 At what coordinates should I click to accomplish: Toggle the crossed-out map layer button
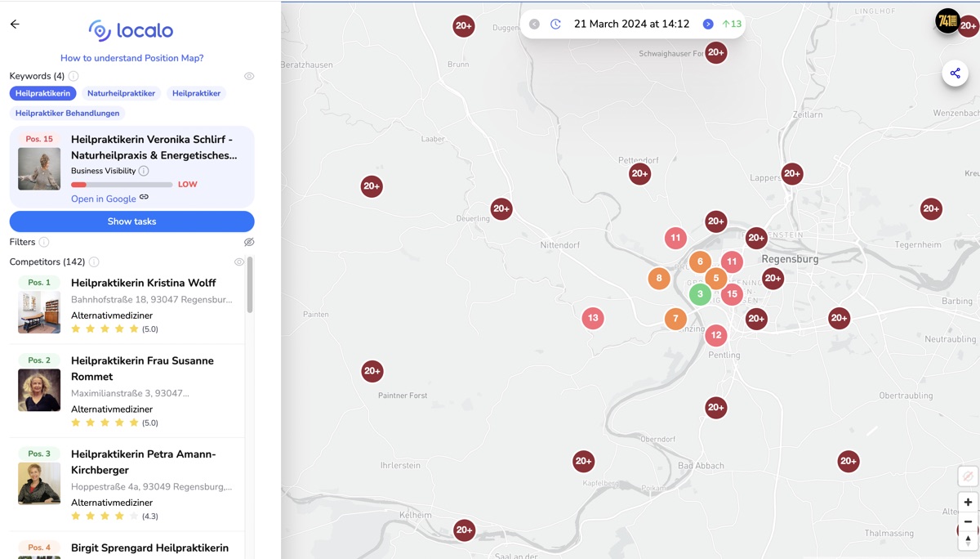coord(968,476)
